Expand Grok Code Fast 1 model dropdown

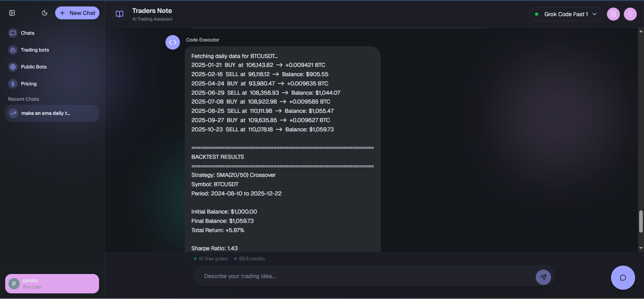click(566, 14)
